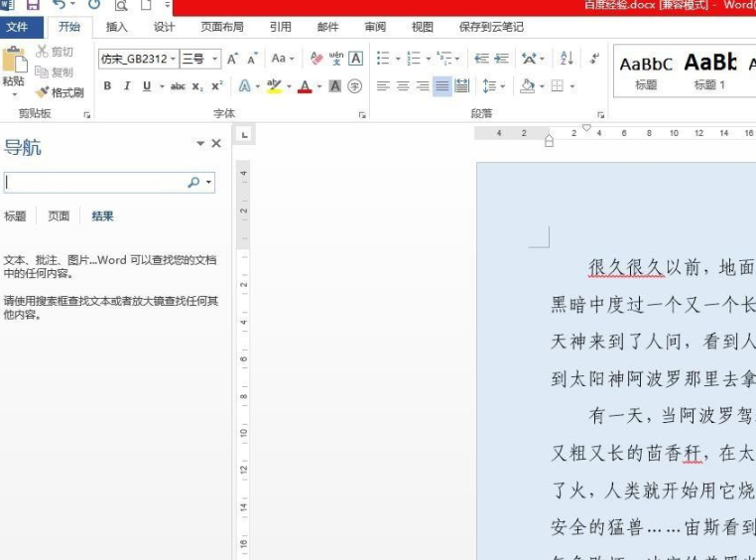The width and height of the screenshot is (756, 560).
Task: Align text left
Action: click(x=383, y=86)
